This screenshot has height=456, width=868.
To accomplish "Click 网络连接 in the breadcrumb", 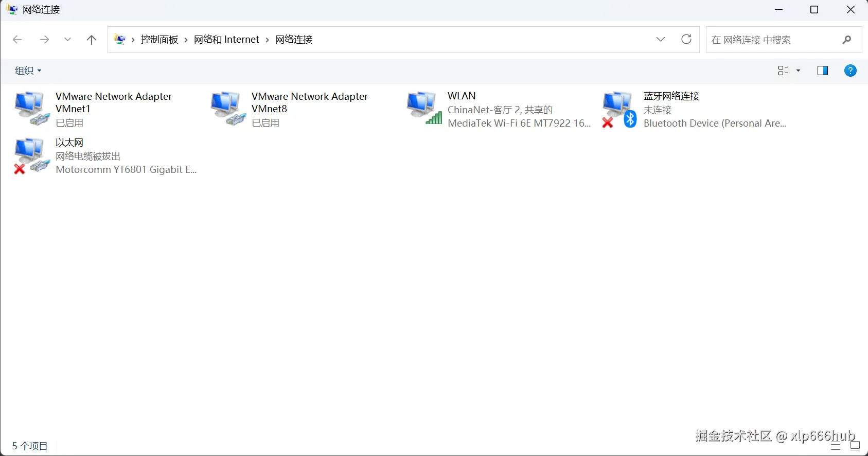I will 294,40.
